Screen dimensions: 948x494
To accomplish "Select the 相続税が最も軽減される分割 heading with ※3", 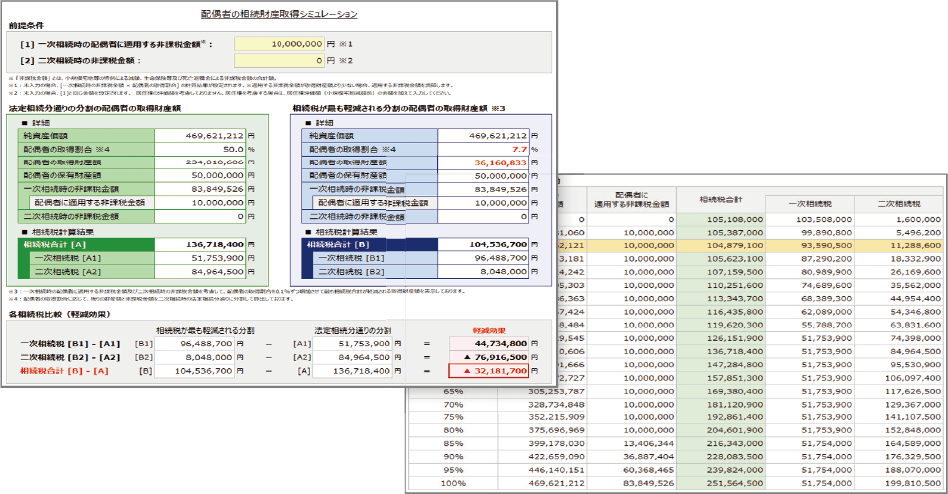I will point(399,108).
